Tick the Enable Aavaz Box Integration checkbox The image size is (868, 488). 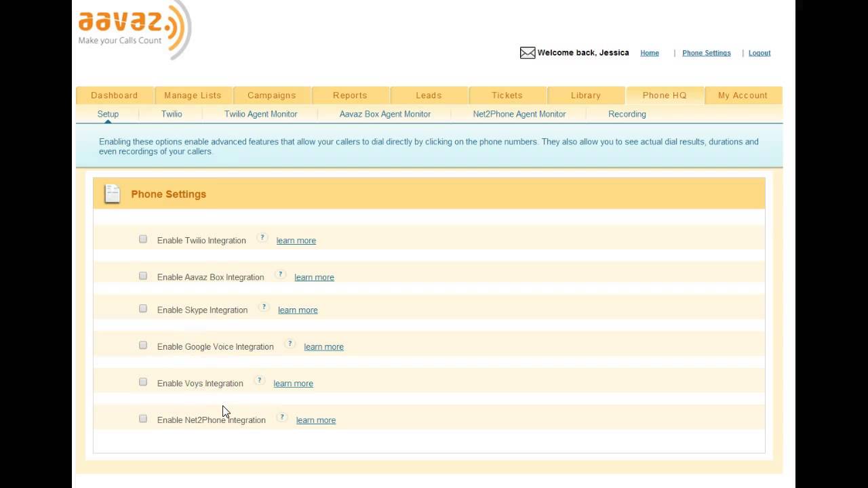tap(143, 276)
